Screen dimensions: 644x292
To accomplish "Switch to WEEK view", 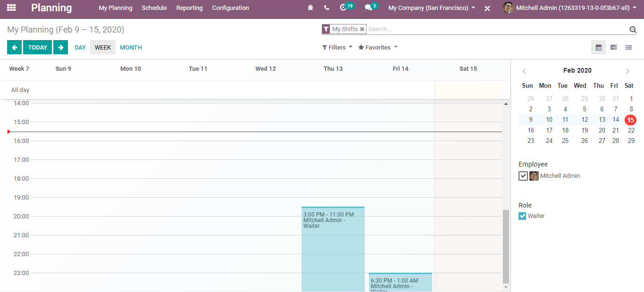I will [103, 47].
